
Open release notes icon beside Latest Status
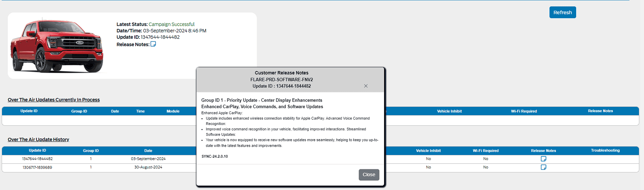(x=153, y=44)
